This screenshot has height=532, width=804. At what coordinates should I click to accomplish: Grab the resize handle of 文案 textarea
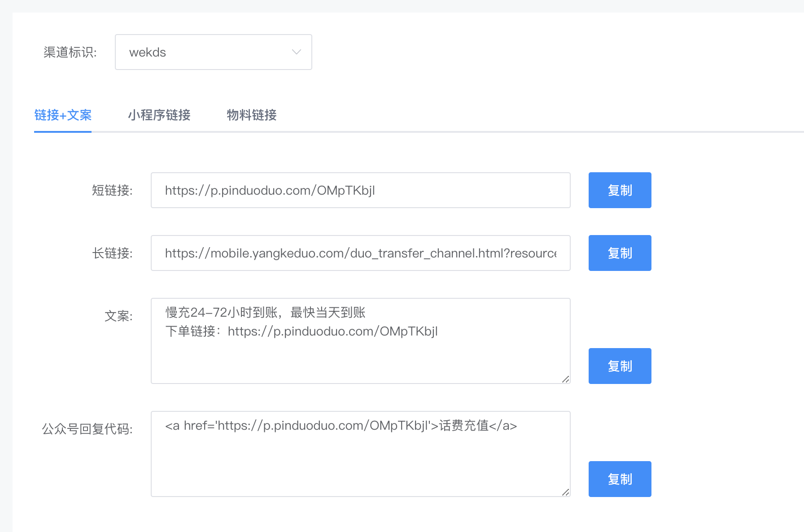tap(566, 379)
